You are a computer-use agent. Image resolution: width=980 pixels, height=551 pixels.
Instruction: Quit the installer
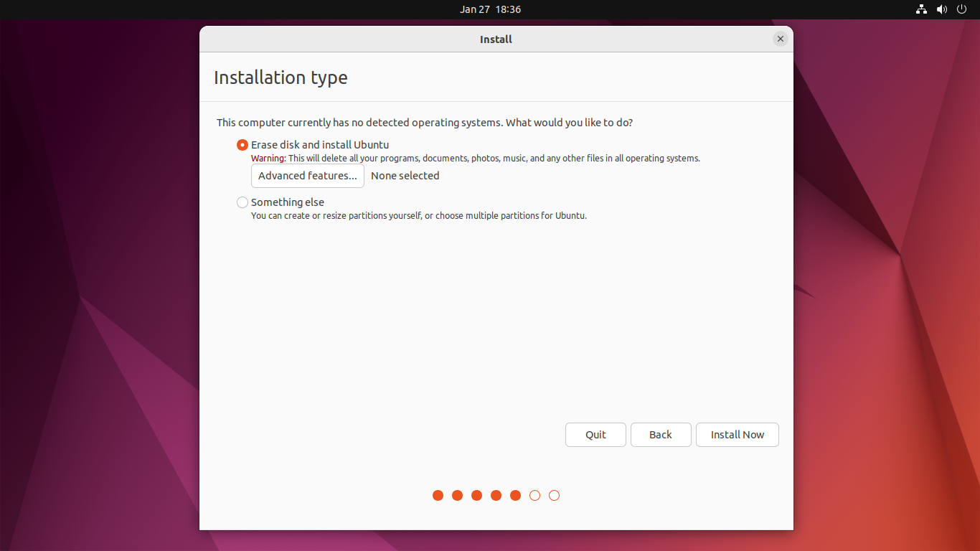[595, 435]
